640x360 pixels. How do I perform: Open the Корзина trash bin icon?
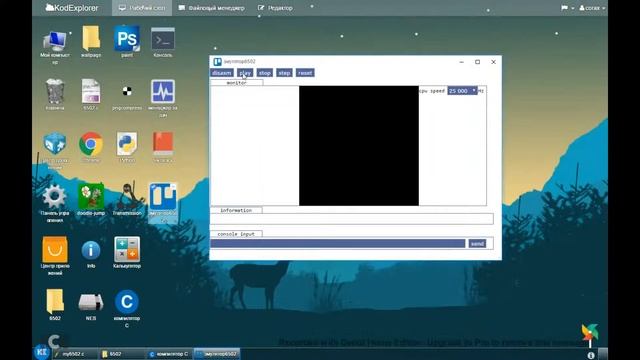55,91
